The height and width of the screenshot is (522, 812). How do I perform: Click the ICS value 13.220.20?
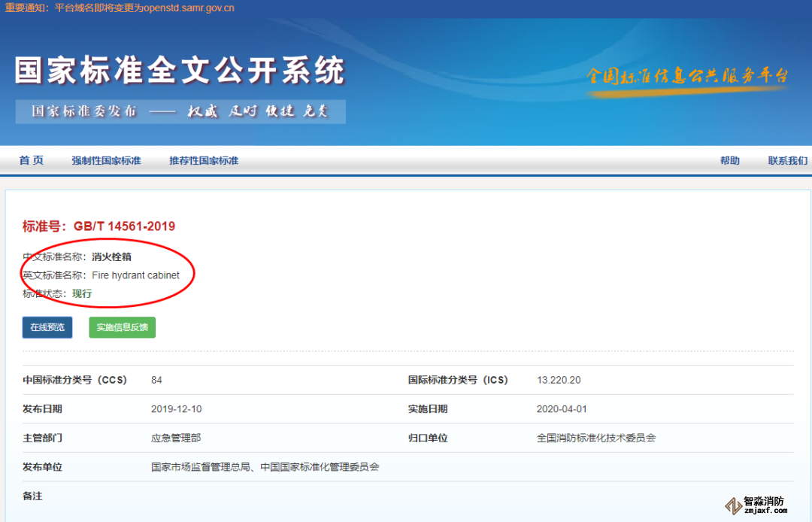click(x=559, y=380)
